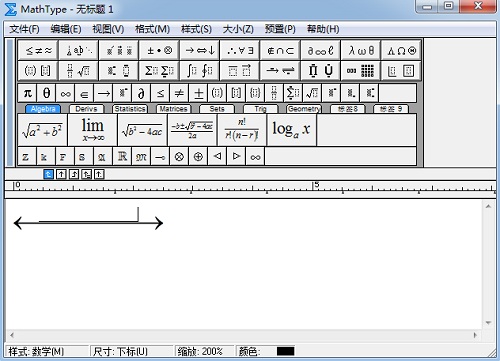Insert the n!/r!(n−r)! combination expression

tap(242, 130)
